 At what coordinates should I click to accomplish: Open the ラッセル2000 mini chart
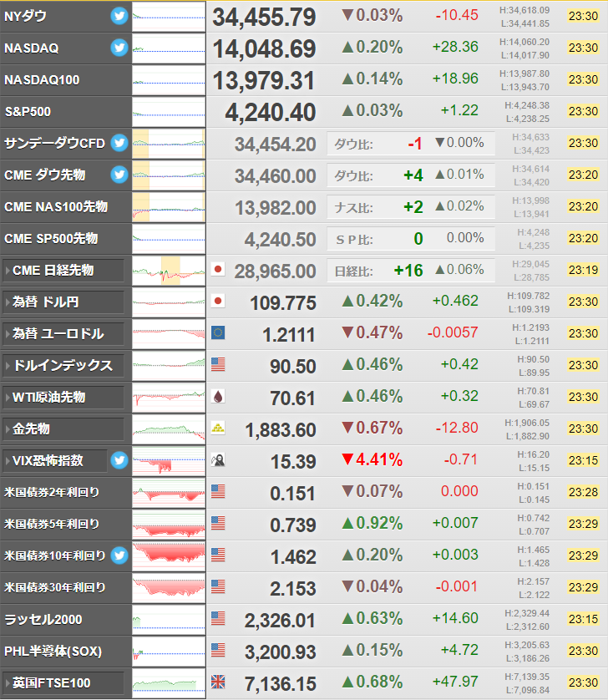pos(169,620)
